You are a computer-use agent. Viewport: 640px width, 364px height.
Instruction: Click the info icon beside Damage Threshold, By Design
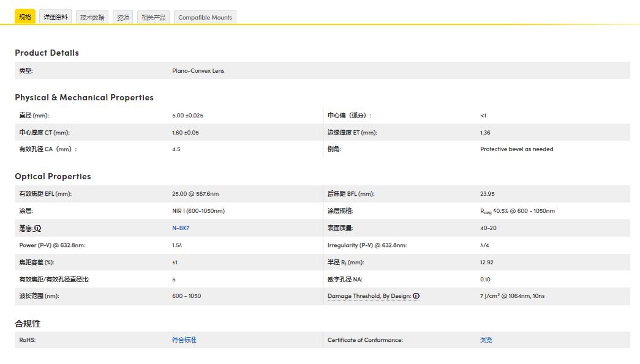tap(416, 296)
